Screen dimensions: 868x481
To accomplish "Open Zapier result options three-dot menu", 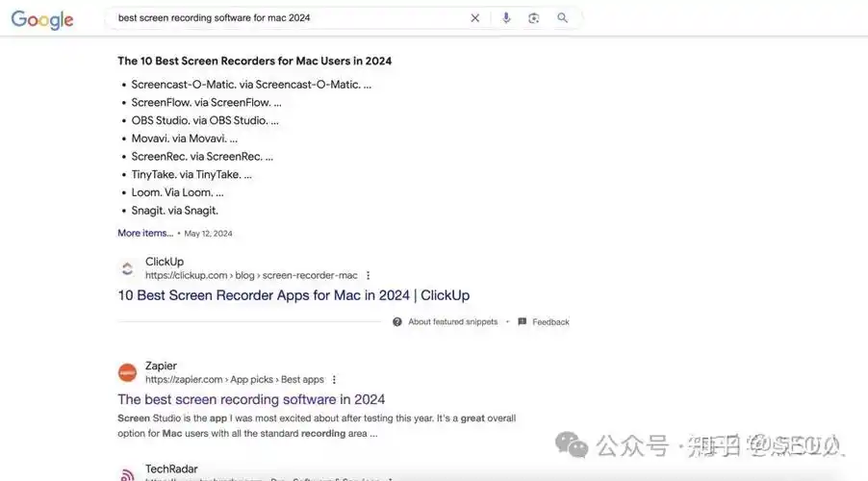I will click(334, 380).
